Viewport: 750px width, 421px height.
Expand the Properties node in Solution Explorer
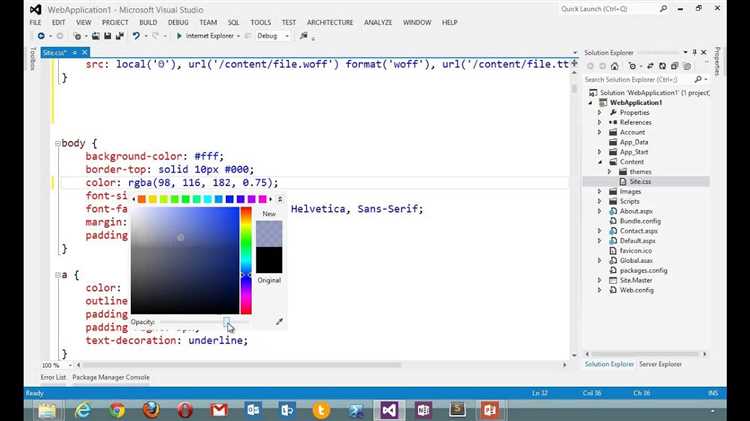pyautogui.click(x=599, y=112)
